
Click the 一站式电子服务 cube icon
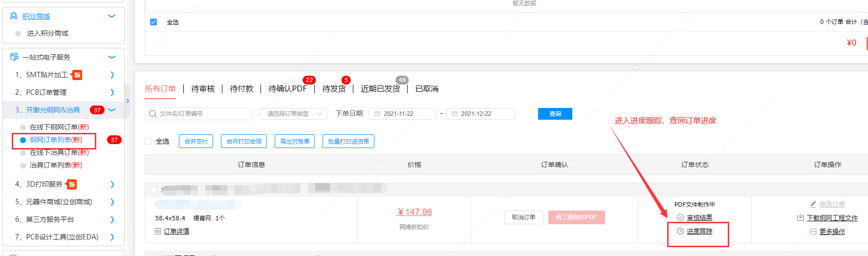pyautogui.click(x=14, y=57)
